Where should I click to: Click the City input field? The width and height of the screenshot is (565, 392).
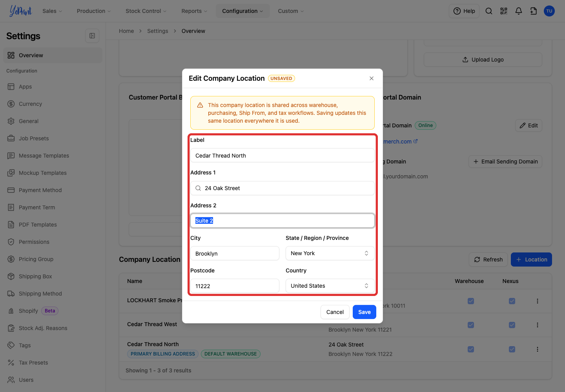pos(235,253)
